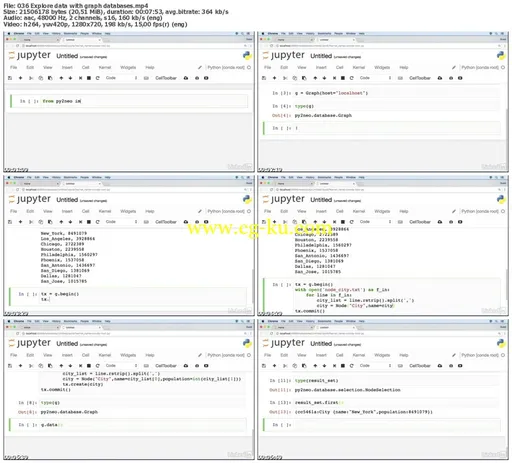
Task: Paste cell icon in 'result_set.first' frame
Action: [x=304, y=366]
